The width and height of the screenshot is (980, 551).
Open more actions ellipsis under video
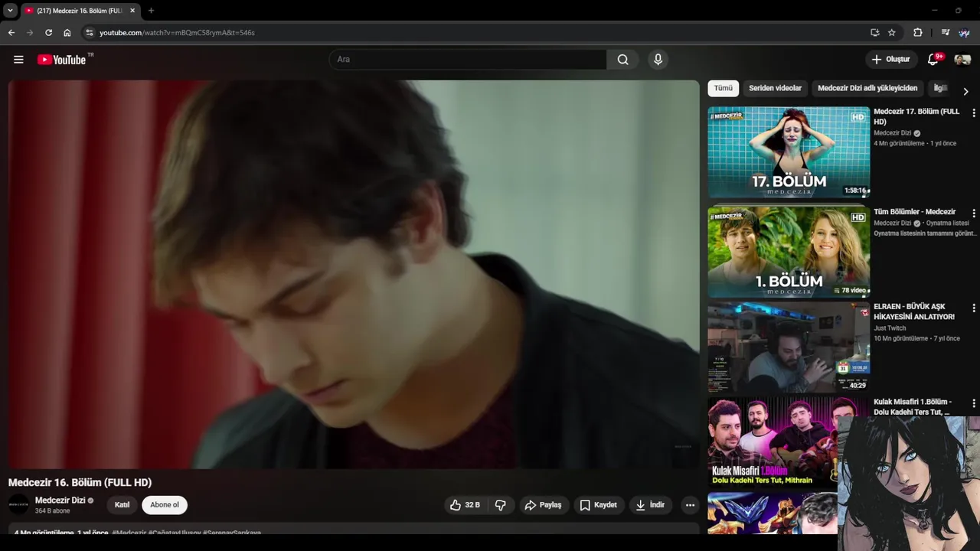tap(690, 505)
